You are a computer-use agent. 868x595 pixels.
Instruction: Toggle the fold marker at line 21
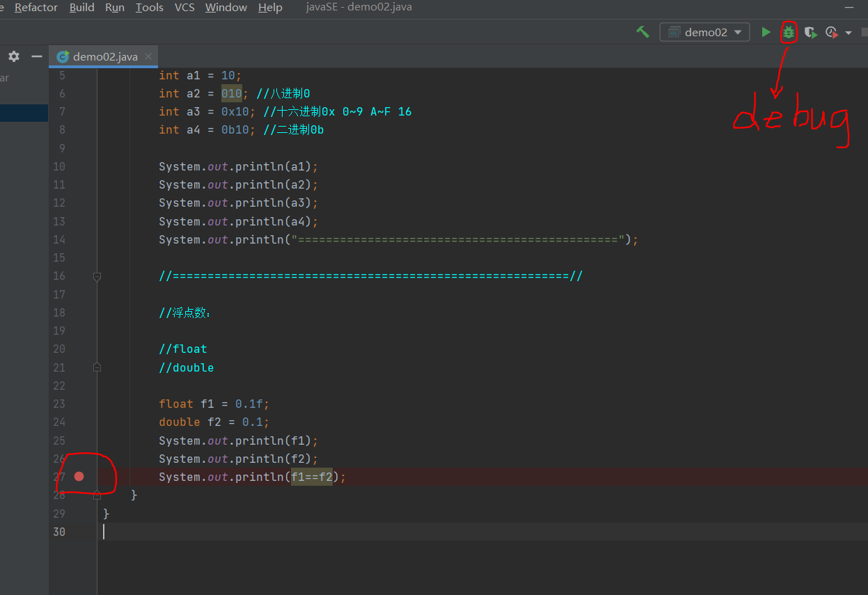[97, 367]
